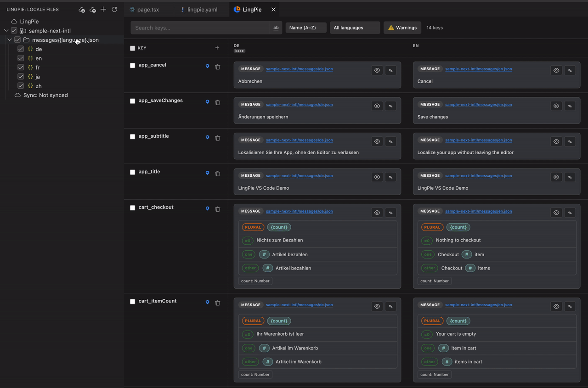Select the LingPie cloud tree item
This screenshot has width=588, height=388.
pos(29,22)
